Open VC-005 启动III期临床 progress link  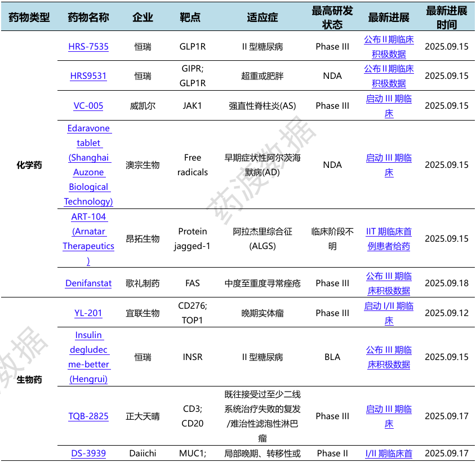(389, 105)
